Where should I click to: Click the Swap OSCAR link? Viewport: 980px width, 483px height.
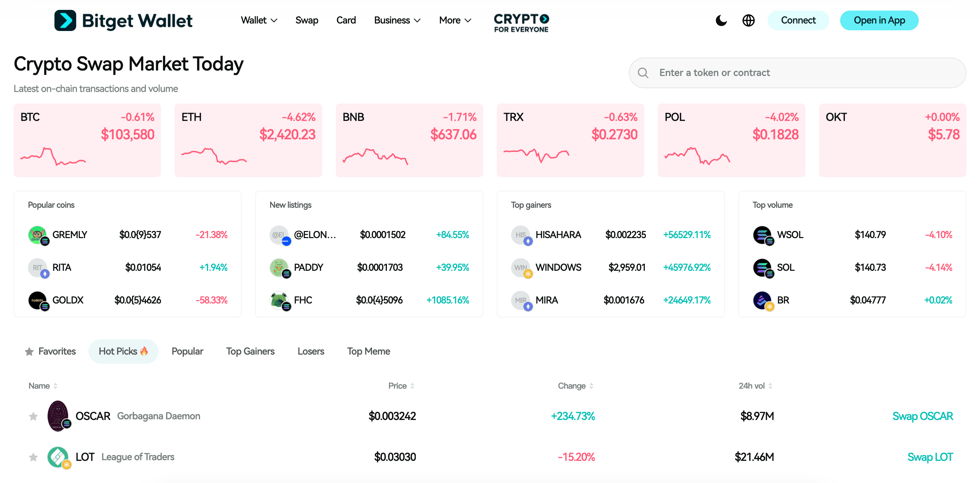[x=922, y=416]
